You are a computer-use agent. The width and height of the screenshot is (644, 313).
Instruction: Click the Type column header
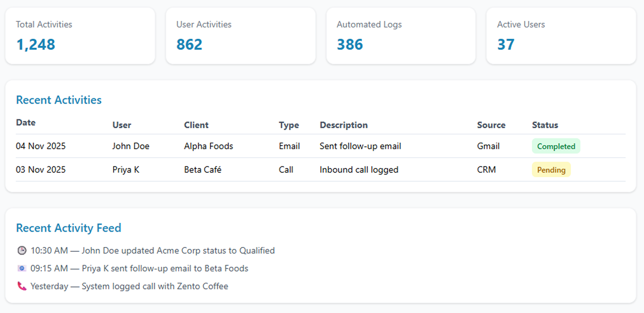289,125
